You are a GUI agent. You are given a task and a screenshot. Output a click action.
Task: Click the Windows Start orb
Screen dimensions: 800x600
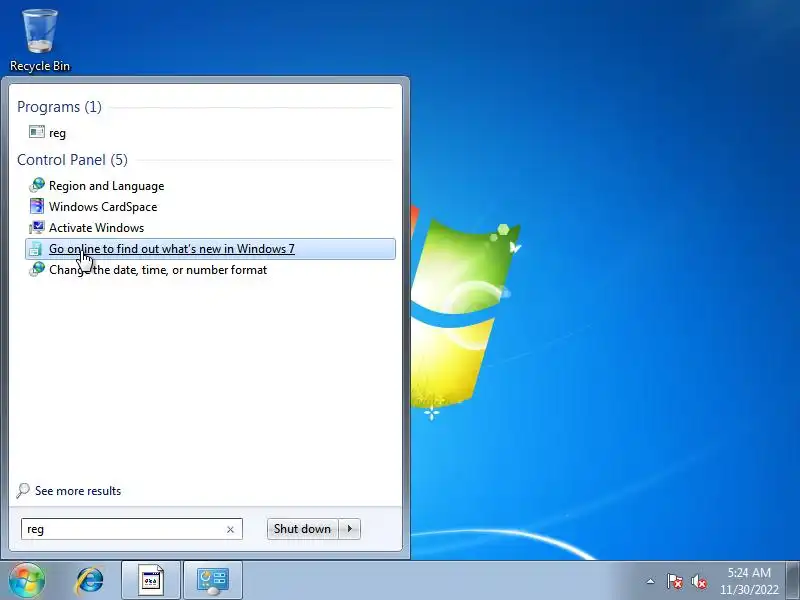(27, 581)
